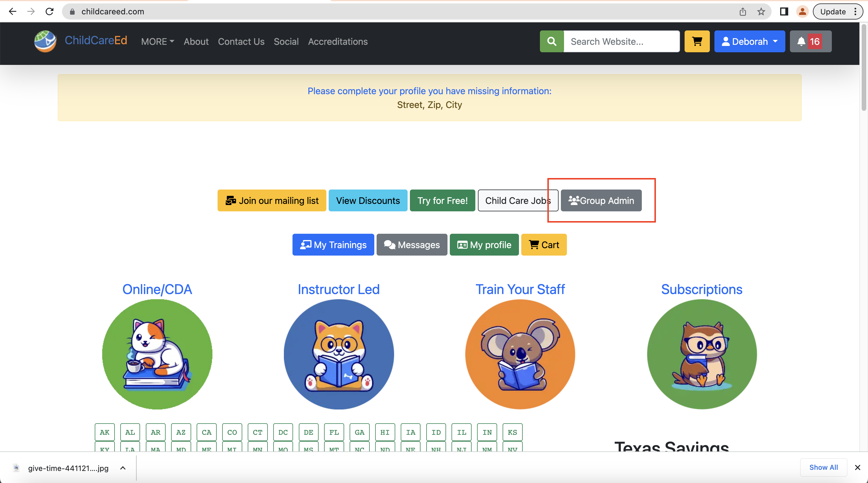The image size is (868, 483).
Task: Reload the page
Action: 50,12
